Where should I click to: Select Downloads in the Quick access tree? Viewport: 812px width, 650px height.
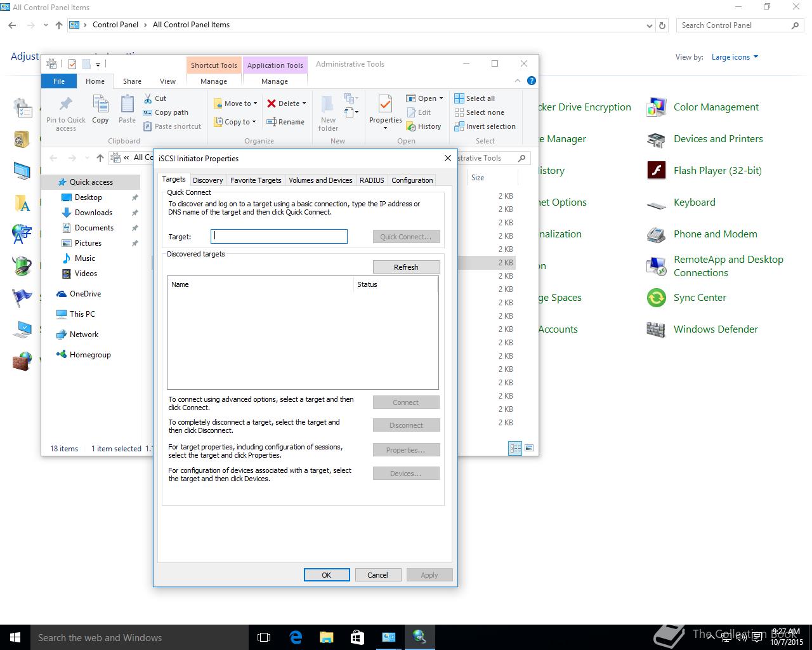click(x=93, y=213)
